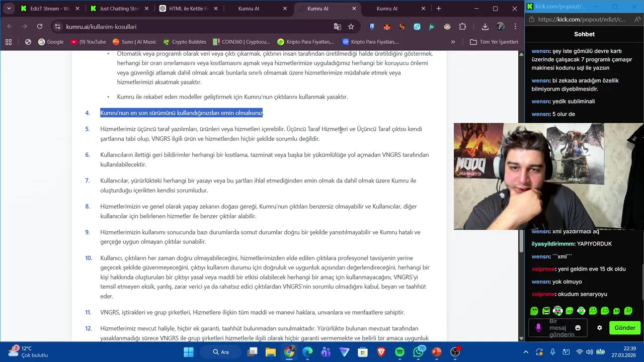The width and height of the screenshot is (644, 362).
Task: Open Brave browser from taskbar
Action: [381, 352]
